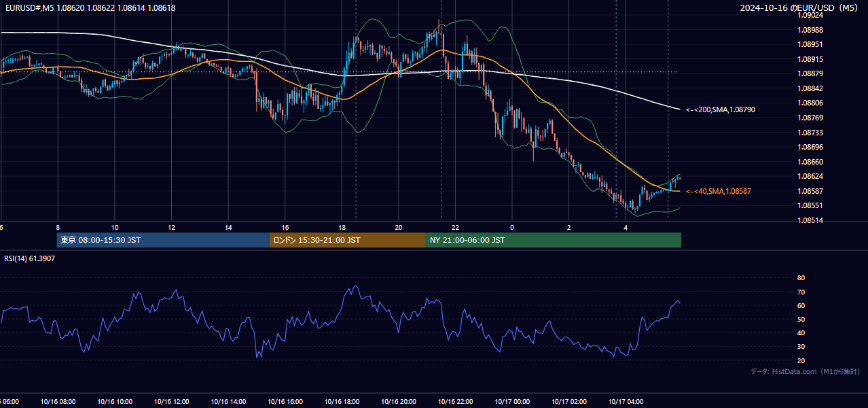Click the 10/17 02:00 date axis label

click(x=569, y=402)
